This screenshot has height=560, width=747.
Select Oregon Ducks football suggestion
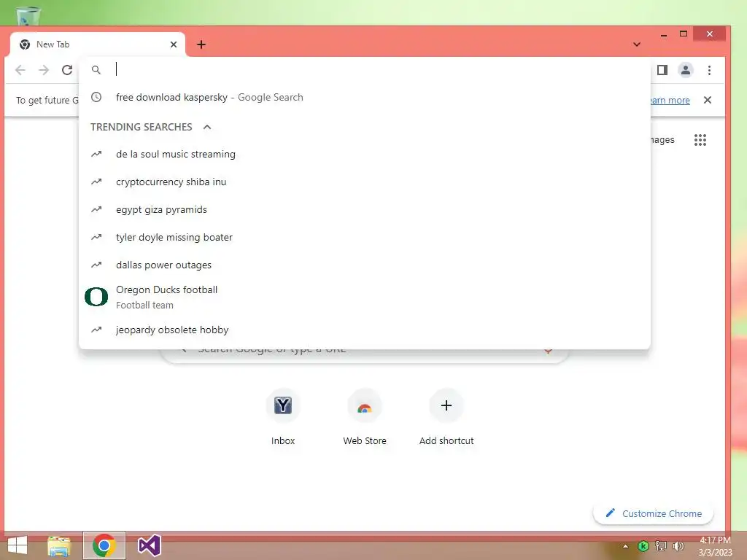pos(365,297)
